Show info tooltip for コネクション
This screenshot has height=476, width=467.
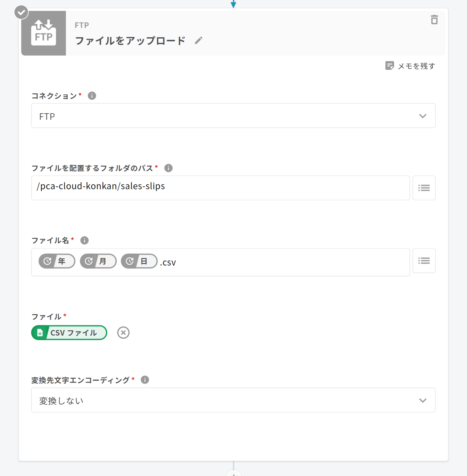pos(92,96)
